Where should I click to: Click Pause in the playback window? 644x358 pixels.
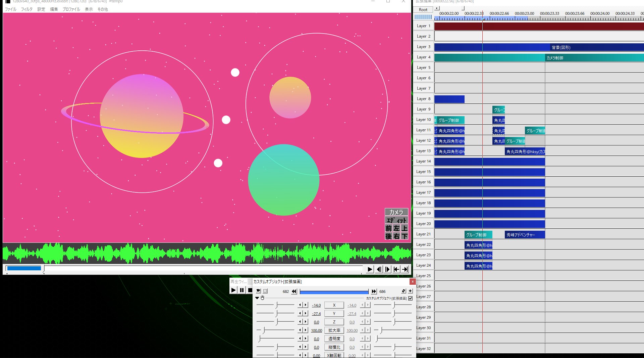(242, 290)
